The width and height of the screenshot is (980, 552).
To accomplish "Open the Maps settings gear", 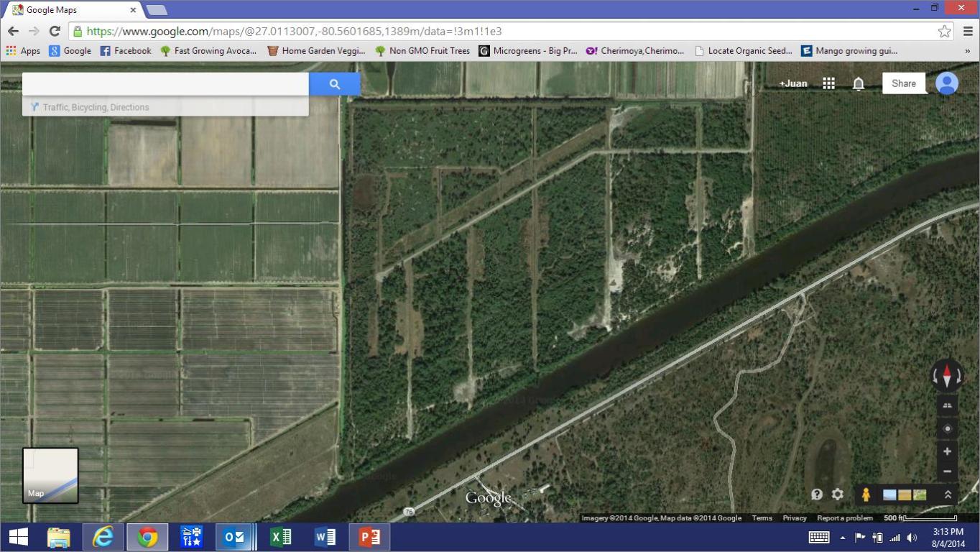I will (837, 494).
